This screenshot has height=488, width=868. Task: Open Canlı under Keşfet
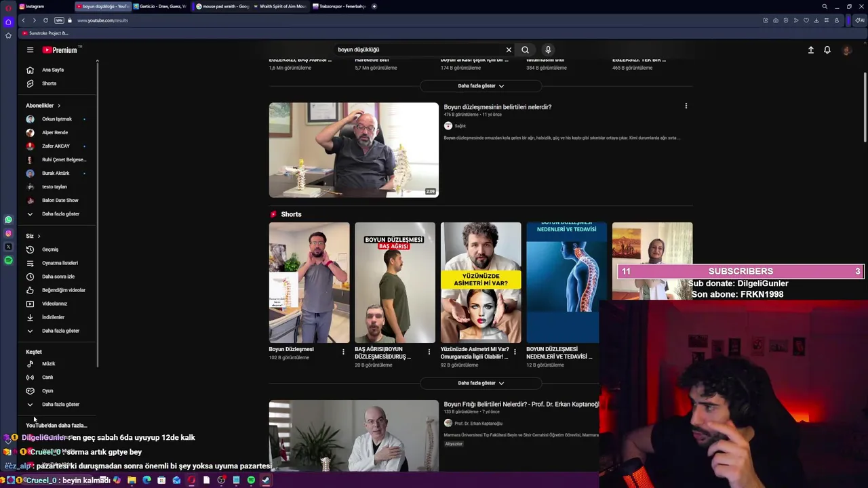pos(47,378)
